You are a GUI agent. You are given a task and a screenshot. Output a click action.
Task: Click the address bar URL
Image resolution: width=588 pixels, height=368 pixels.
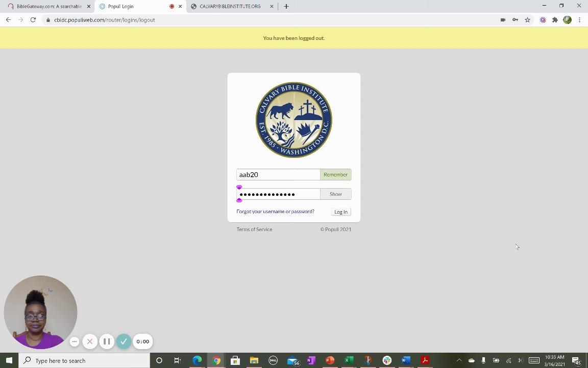pos(104,20)
